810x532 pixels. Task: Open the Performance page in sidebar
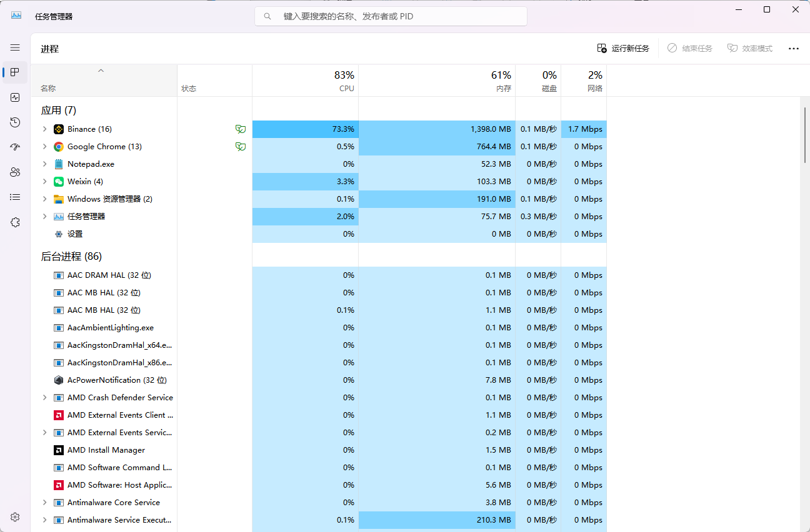[x=15, y=97]
